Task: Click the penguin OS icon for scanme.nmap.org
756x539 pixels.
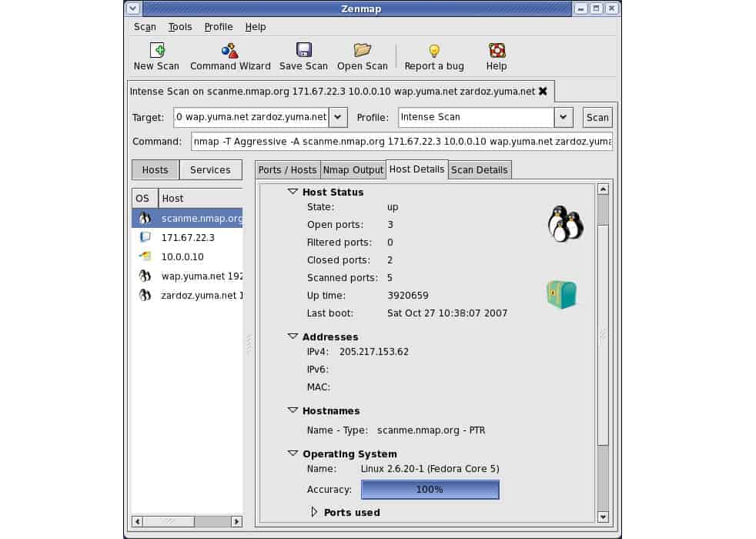Action: (145, 219)
